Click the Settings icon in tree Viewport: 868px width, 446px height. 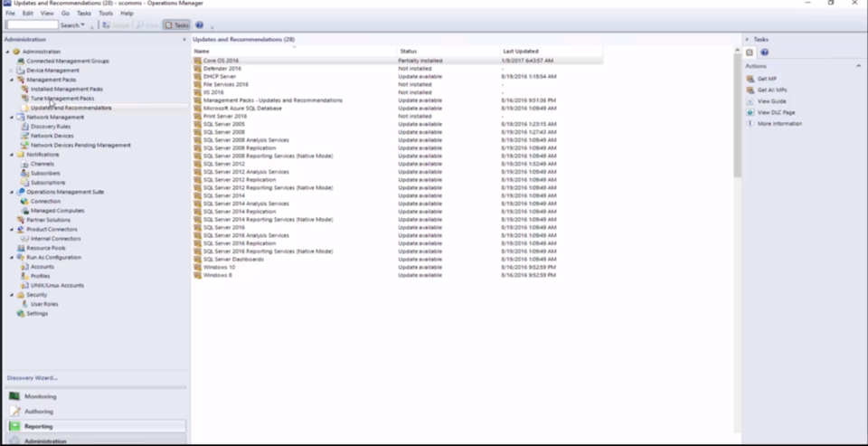(21, 314)
